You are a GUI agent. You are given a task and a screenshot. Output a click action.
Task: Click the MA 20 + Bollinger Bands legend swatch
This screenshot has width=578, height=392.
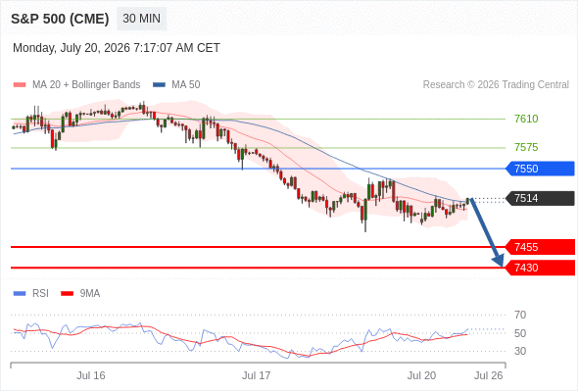click(20, 85)
